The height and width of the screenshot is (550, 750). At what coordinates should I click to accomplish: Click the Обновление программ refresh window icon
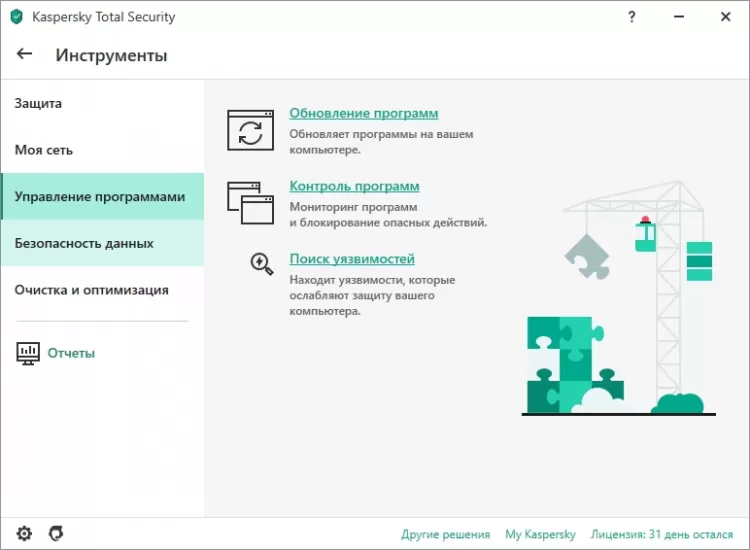(250, 130)
